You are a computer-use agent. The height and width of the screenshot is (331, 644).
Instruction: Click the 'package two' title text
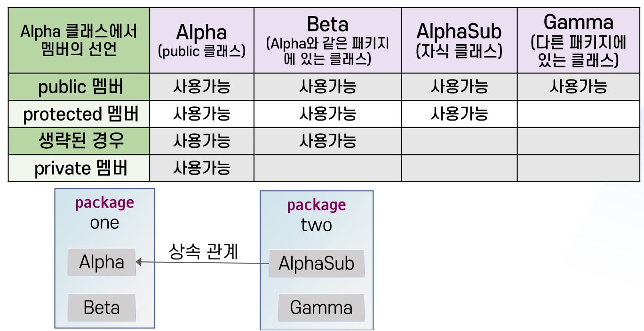point(316,215)
